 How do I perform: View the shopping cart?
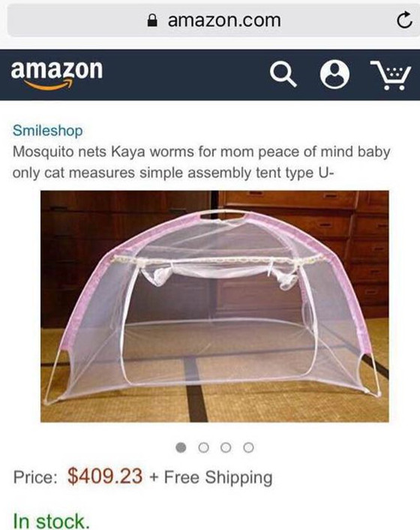click(391, 75)
